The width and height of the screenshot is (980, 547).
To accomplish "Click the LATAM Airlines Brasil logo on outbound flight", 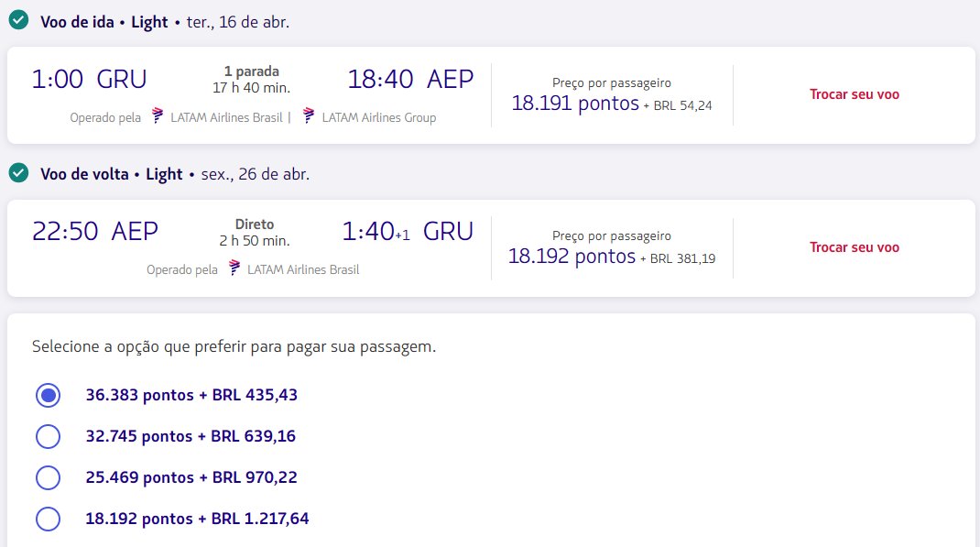I will [x=158, y=115].
